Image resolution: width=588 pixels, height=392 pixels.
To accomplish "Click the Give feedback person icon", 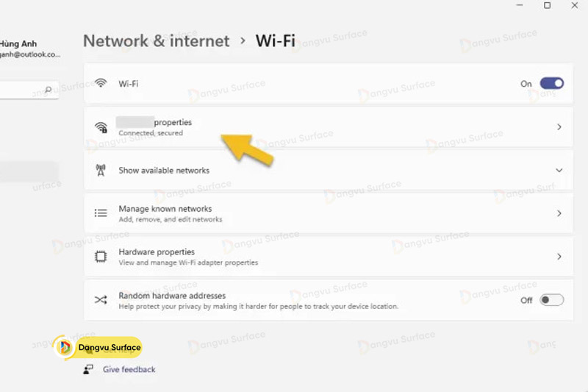I will tap(89, 369).
